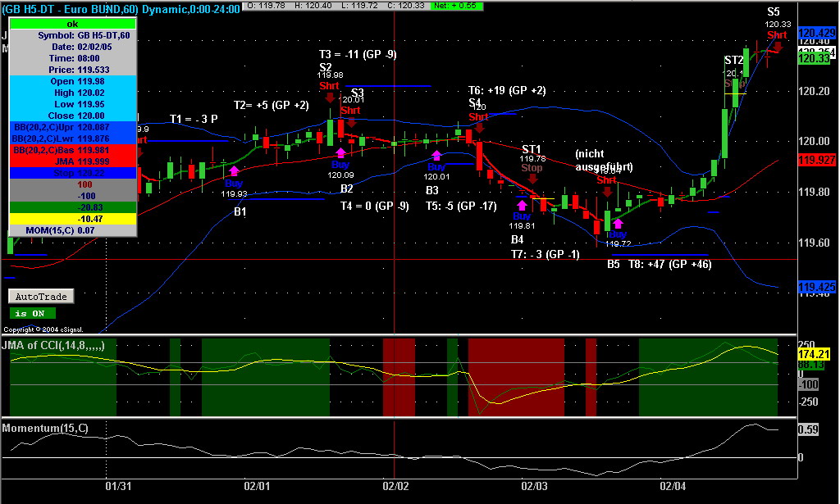
Task: Click the 'T4 = 0 (GP -9)' annotation
Action: 374,206
